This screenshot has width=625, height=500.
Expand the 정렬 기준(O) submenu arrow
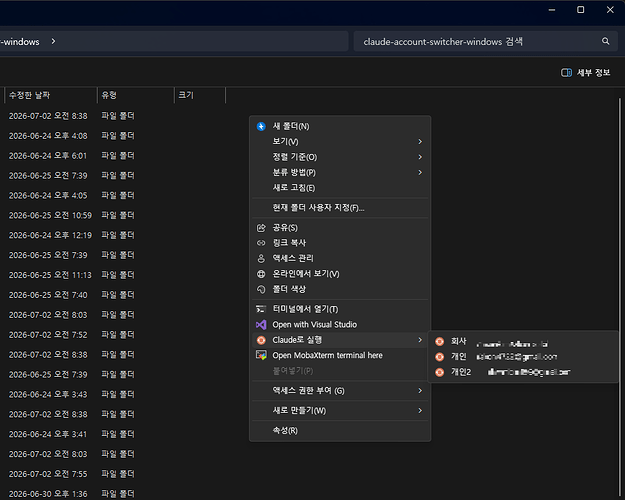coord(420,157)
